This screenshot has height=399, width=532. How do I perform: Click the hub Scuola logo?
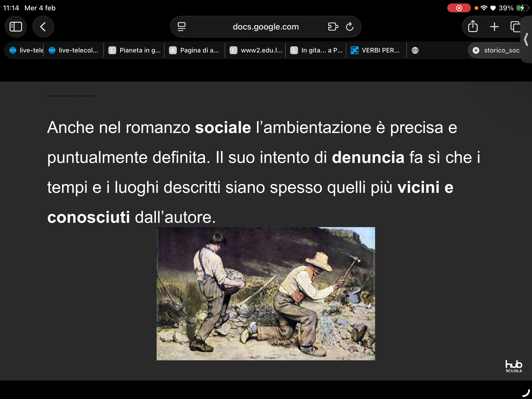514,366
